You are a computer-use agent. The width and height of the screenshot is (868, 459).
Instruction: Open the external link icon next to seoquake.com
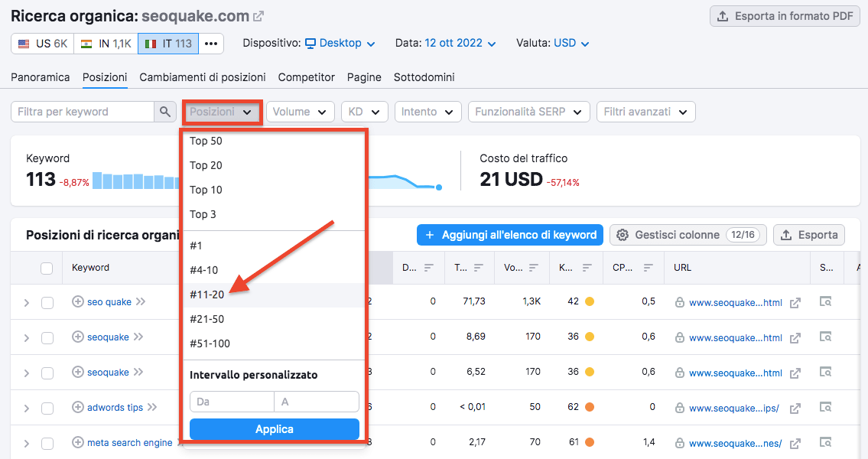[x=258, y=17]
